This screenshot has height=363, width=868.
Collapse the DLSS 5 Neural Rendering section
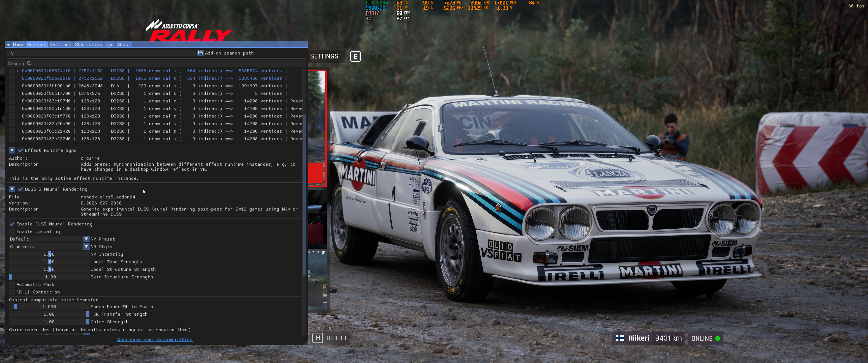coord(12,189)
